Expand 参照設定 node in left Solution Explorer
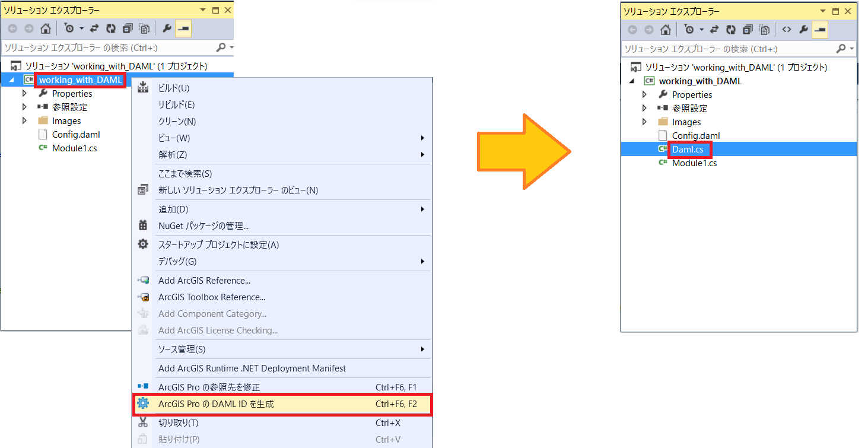The width and height of the screenshot is (868, 448). click(24, 107)
